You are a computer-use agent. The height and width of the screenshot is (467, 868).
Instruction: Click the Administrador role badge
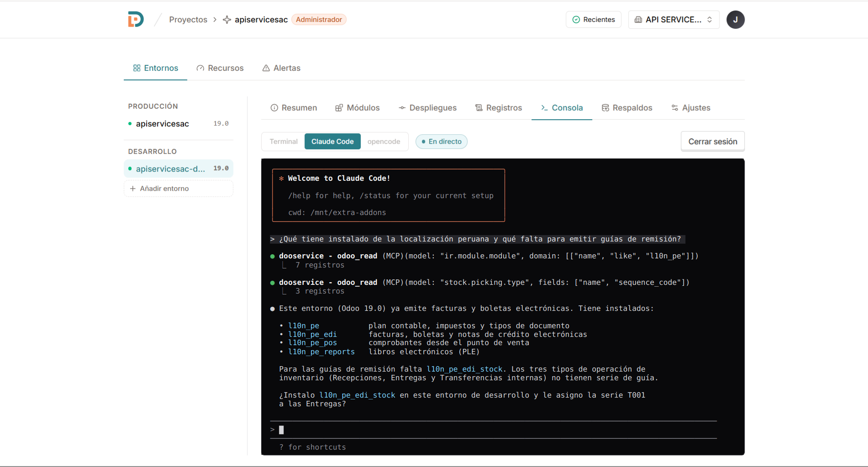point(319,20)
